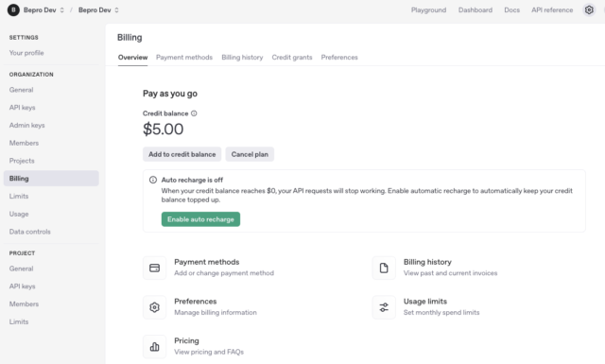605x364 pixels.
Task: Click the Bepro Dev organization avatar
Action: pyautogui.click(x=13, y=10)
